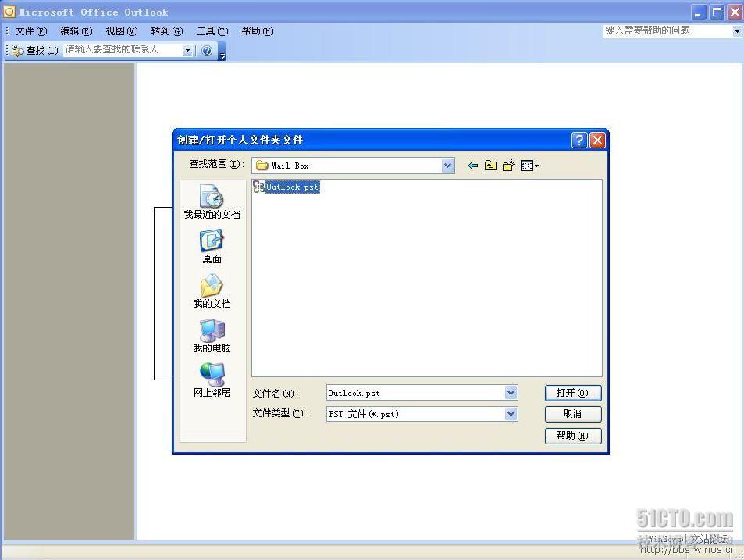Open the Help (帮助) menu
Image resolution: width=744 pixels, height=560 pixels.
point(257,31)
